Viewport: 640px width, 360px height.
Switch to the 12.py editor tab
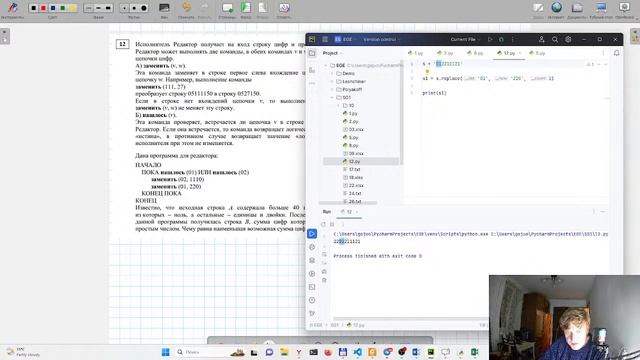click(x=507, y=53)
